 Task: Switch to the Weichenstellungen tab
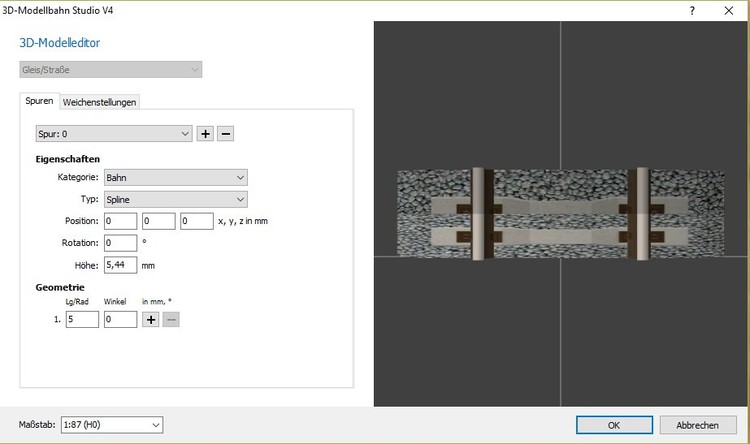coord(99,102)
